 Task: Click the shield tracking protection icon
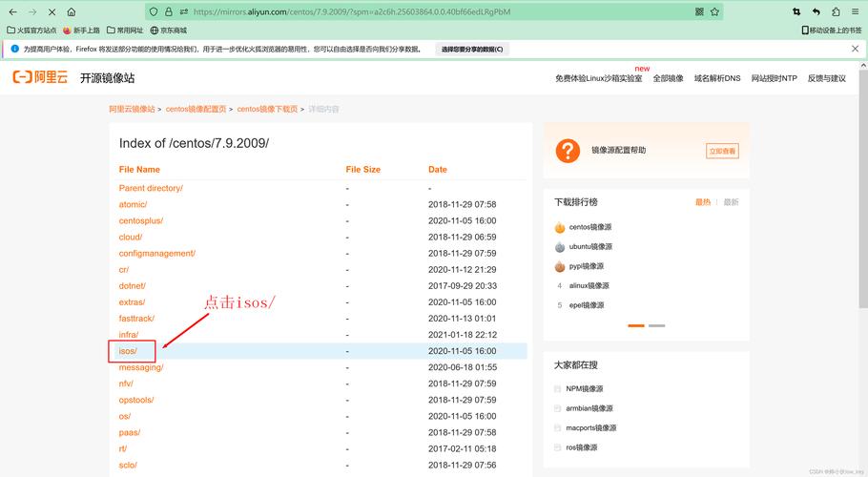(x=154, y=11)
